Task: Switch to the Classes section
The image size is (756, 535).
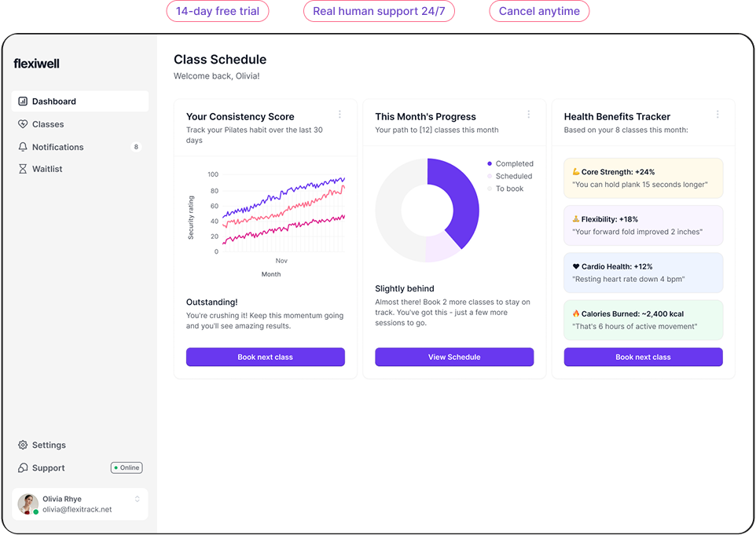Action: (47, 124)
